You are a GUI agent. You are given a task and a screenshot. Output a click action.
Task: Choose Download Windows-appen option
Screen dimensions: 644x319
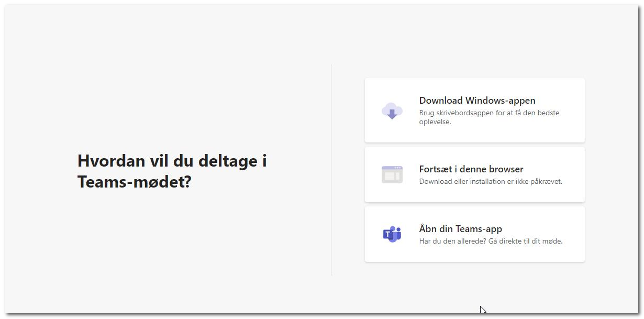(x=475, y=111)
